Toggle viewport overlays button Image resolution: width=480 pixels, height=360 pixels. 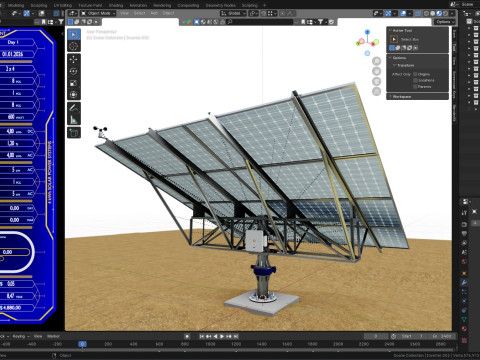[x=403, y=13]
